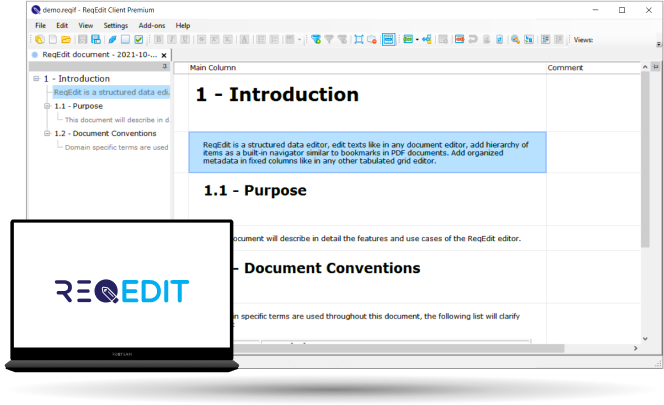Click the vertical scrollbar thumb
The image size is (664, 405).
pyautogui.click(x=645, y=159)
